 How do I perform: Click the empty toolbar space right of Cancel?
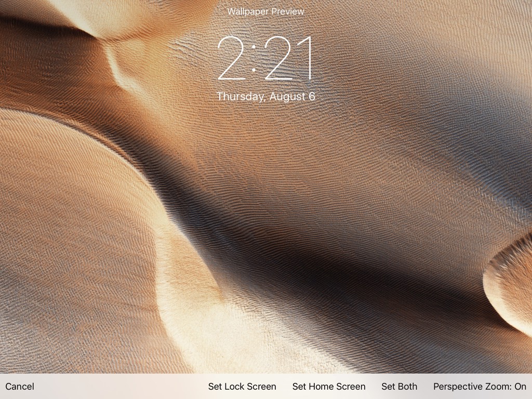[x=119, y=387]
